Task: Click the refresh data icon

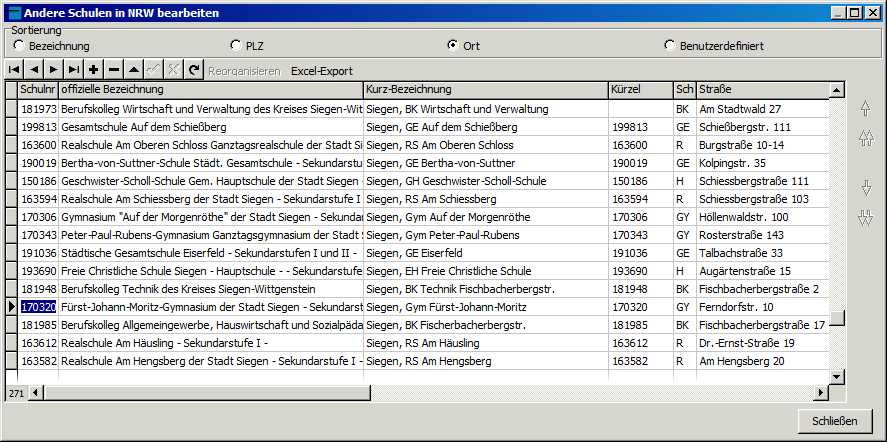Action: (194, 71)
